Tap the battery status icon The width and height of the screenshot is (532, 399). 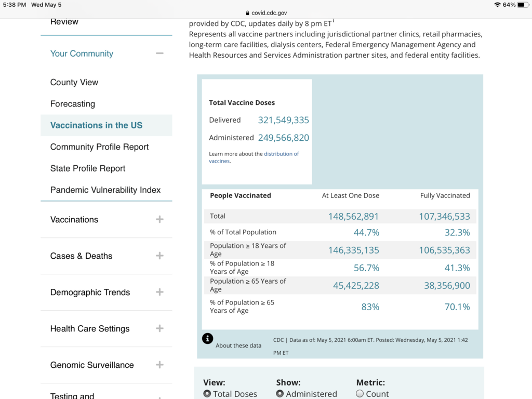[522, 5]
